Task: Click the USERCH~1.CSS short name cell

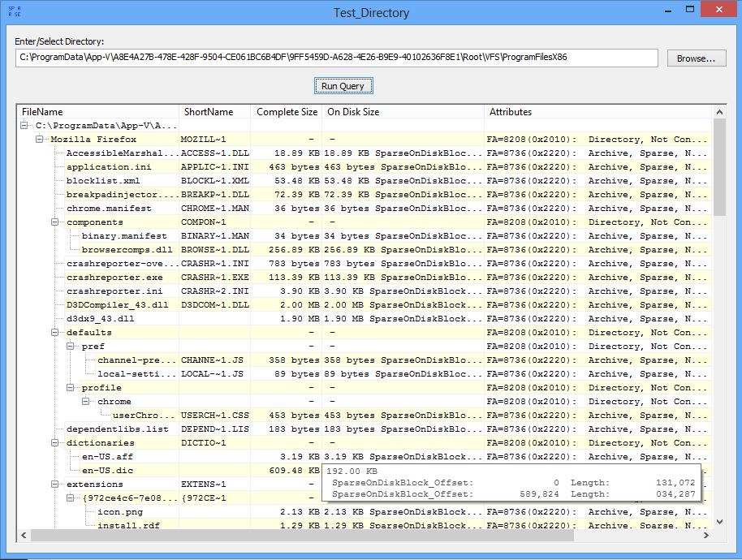Action: [x=215, y=415]
